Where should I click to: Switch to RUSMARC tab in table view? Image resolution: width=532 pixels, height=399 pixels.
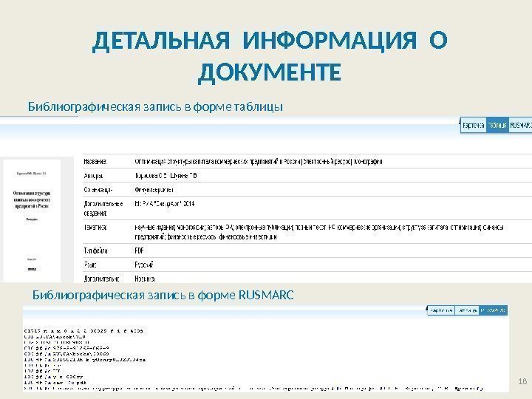520,125
